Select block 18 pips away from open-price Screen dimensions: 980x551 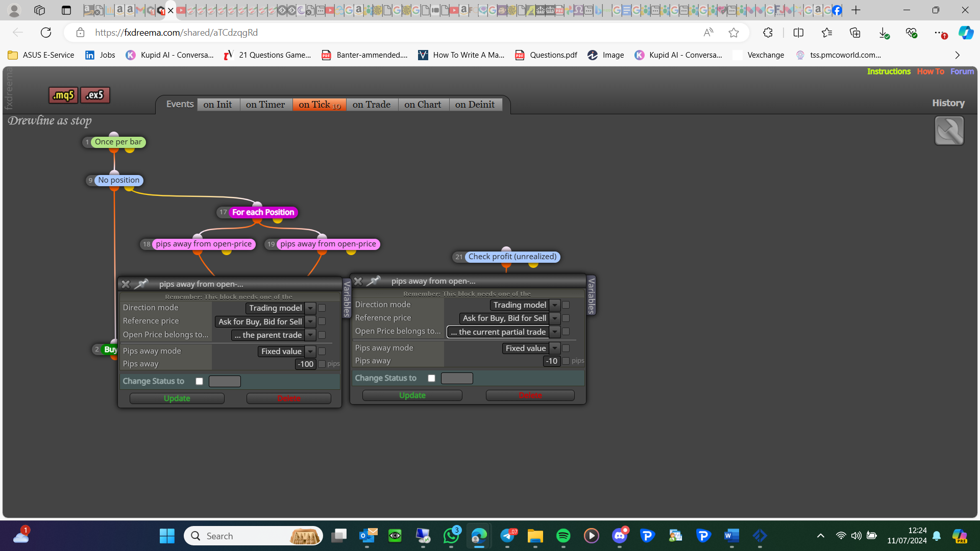pos(204,244)
